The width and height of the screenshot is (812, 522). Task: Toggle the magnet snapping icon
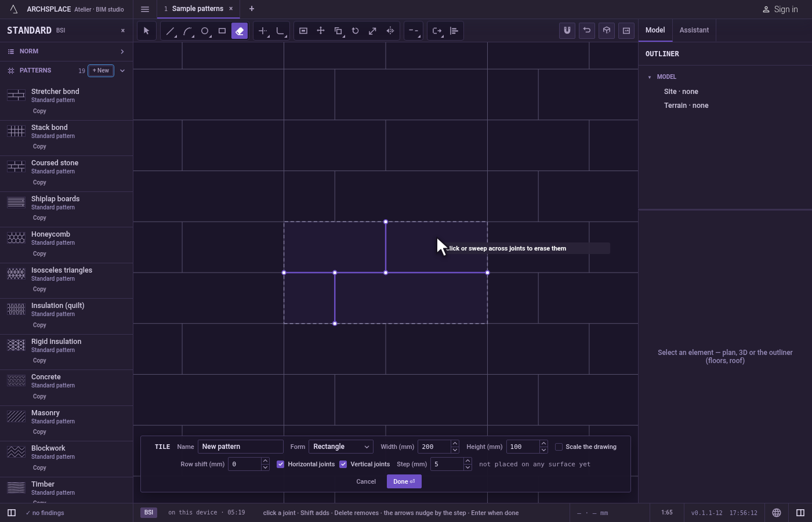pos(567,31)
